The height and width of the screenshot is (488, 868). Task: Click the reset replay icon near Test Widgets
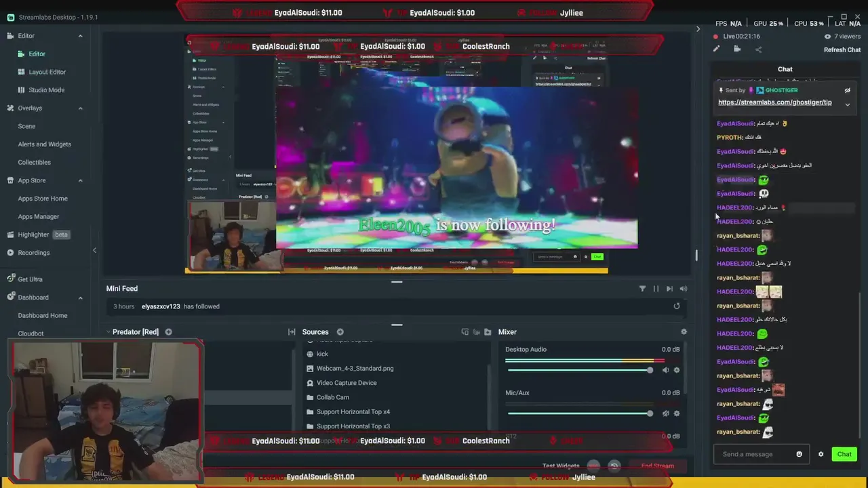click(x=614, y=466)
